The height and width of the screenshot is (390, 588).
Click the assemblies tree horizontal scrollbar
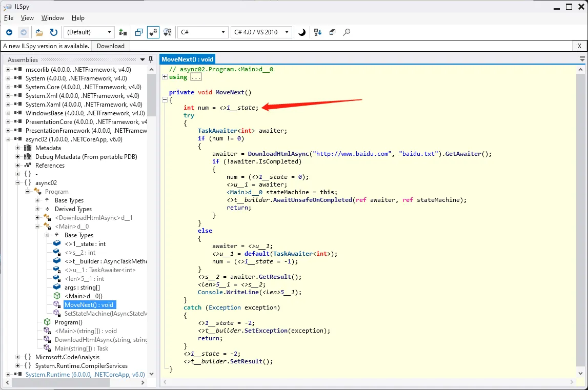pos(61,382)
